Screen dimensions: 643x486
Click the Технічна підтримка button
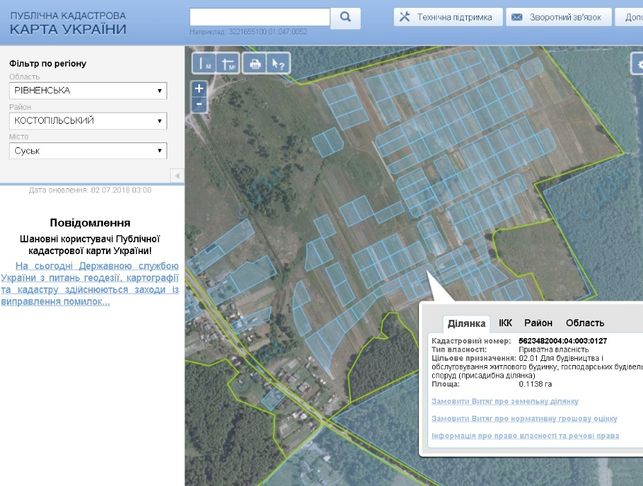point(448,17)
